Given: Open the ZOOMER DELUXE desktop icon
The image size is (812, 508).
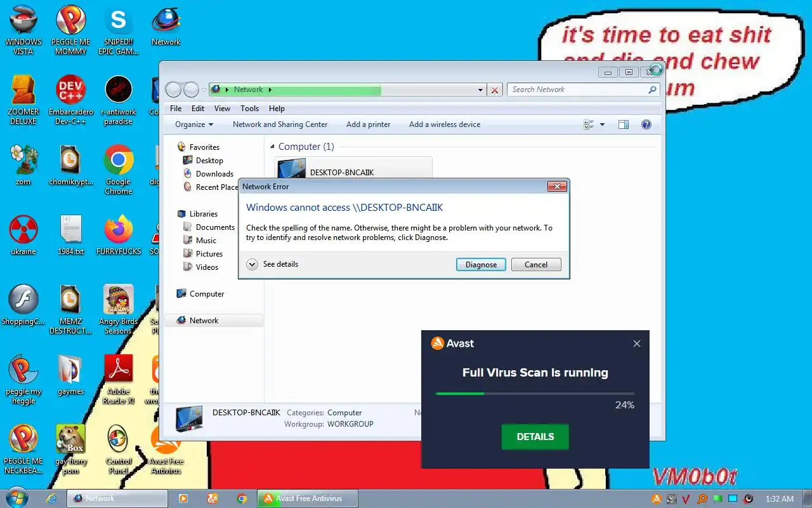Looking at the screenshot, I should [23, 100].
